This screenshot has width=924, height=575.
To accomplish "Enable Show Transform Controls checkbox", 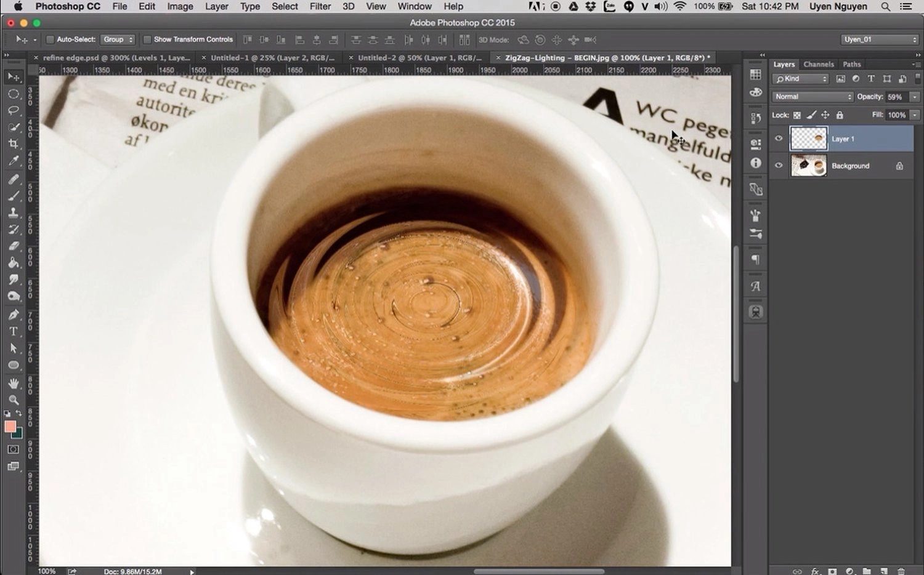I will (147, 39).
